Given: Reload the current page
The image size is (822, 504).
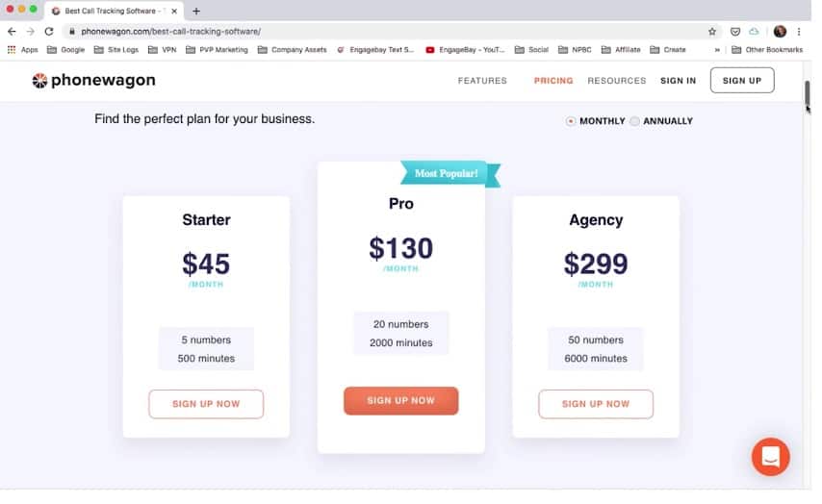Looking at the screenshot, I should click(49, 31).
